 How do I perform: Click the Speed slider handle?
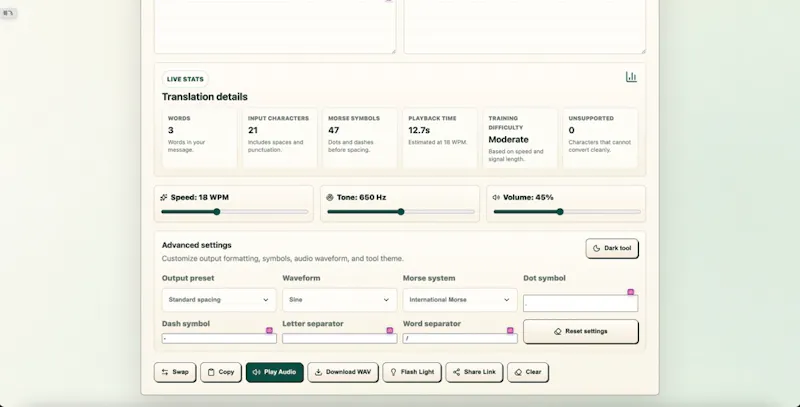[217, 212]
